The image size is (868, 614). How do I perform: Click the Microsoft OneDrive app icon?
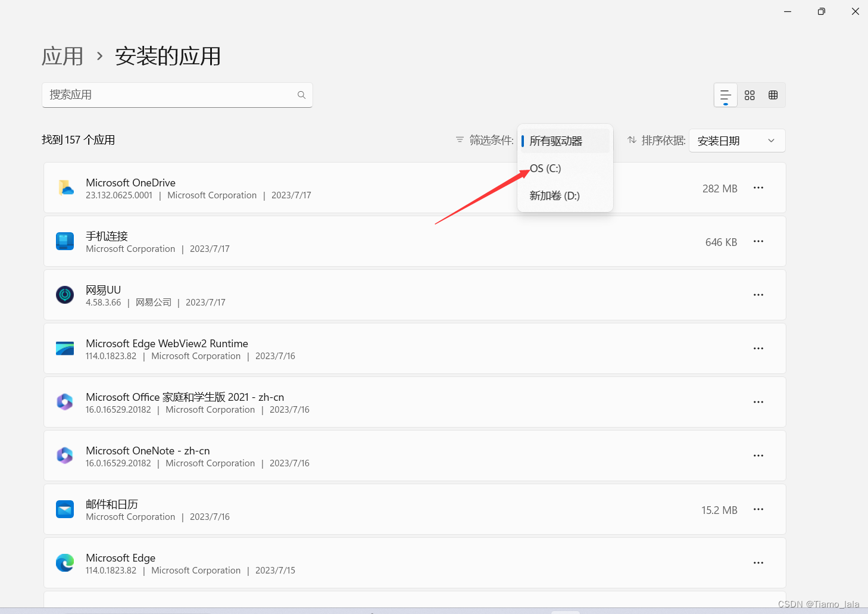[65, 188]
